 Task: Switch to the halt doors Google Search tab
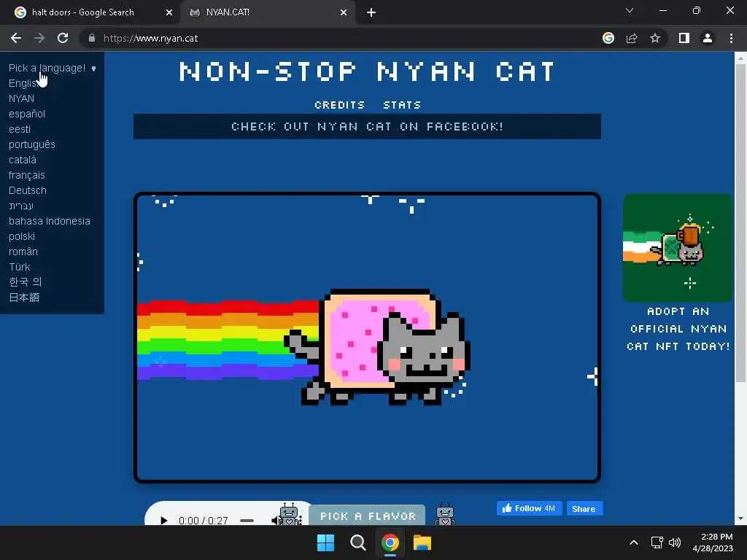click(x=90, y=13)
